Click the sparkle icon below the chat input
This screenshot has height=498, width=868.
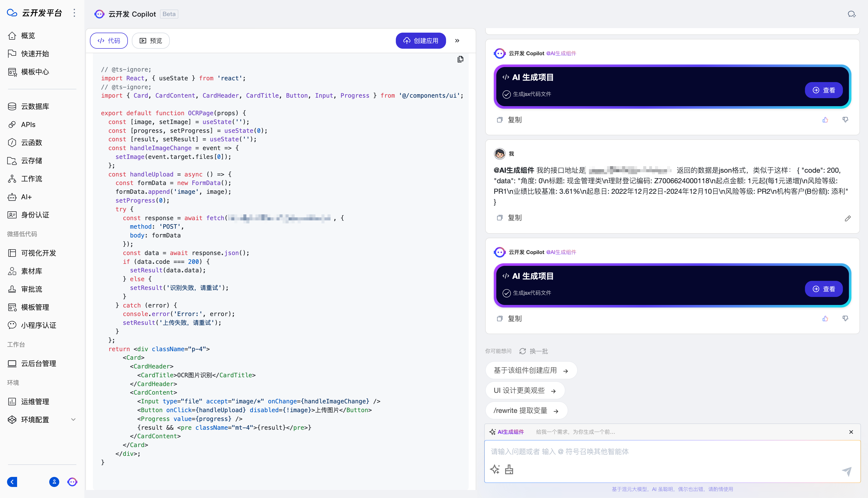point(495,469)
